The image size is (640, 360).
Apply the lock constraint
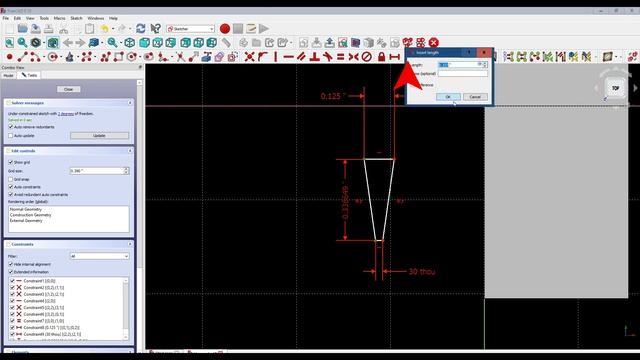381,57
